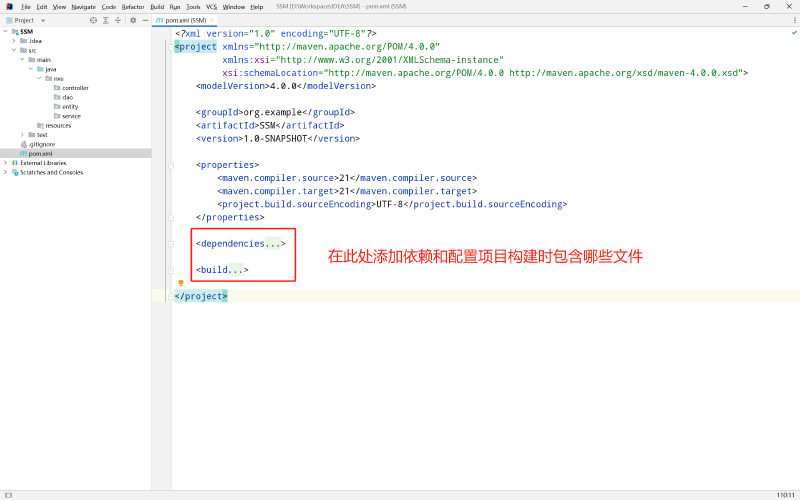The image size is (800, 500).
Task: Click the Project panel title label
Action: coord(24,20)
